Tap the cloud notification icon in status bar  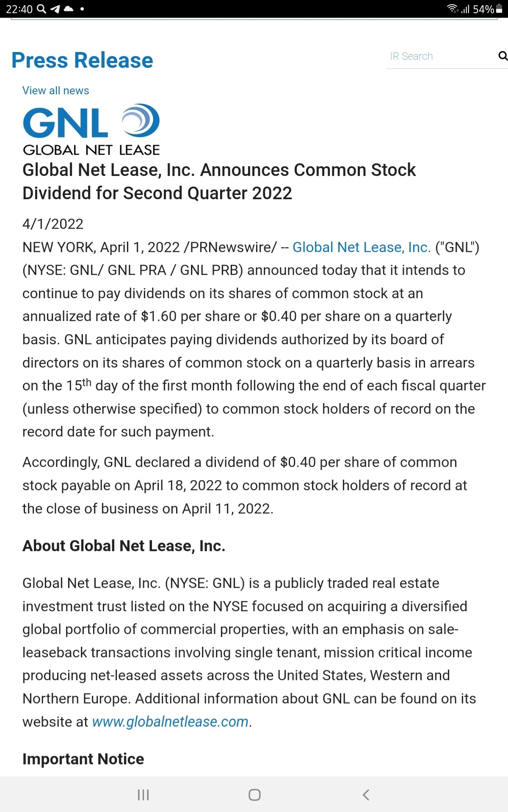tap(69, 9)
